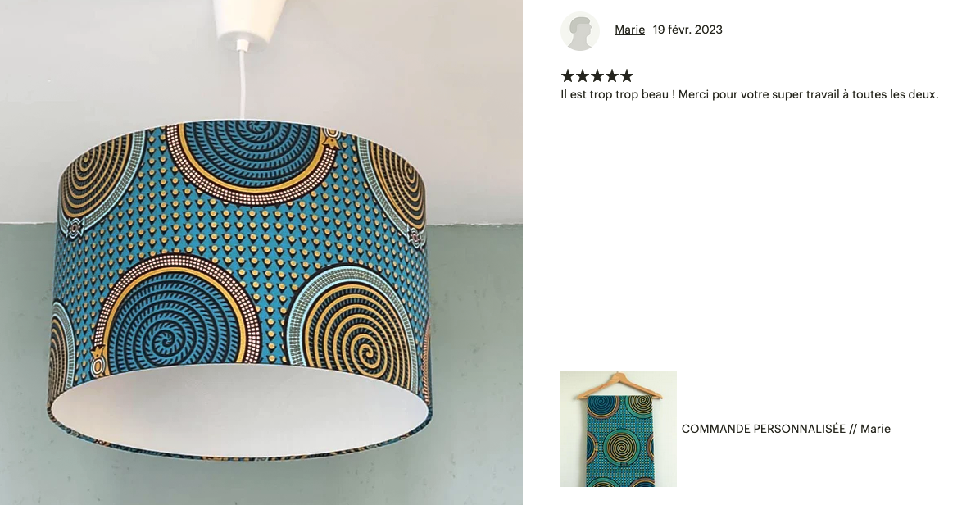Open the fabric-on-hanger product thumbnail
Screen dimensions: 980x505
[618, 429]
